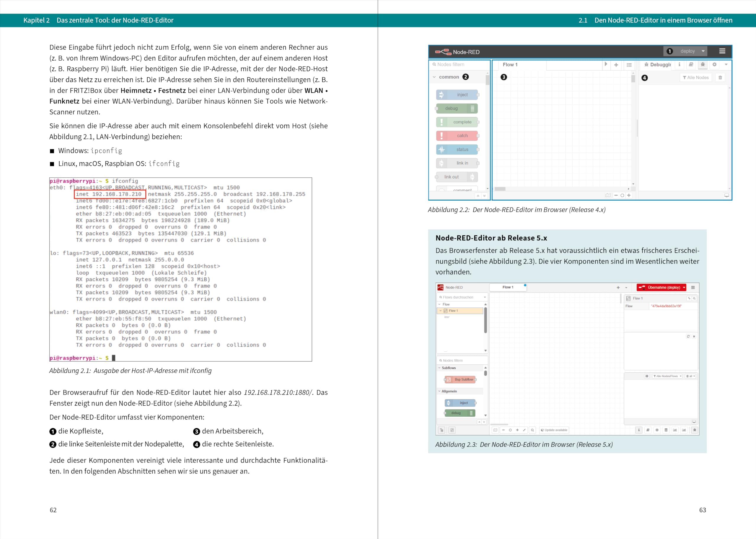756x539 pixels.
Task: Open dropdown arrow on Übernahme (deploy) button
Action: (x=684, y=288)
